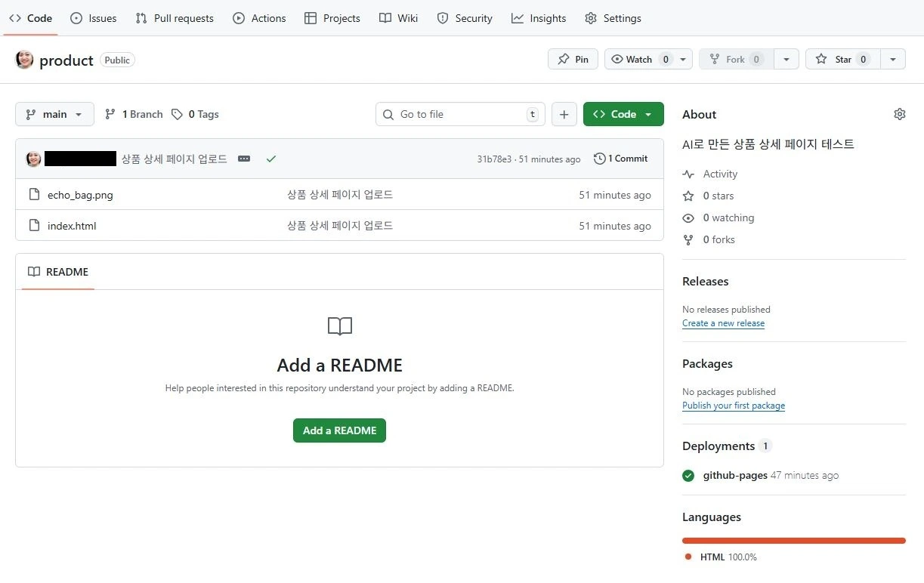Focus the Go to file search field
Screen dimensions: 924x583
(x=460, y=114)
